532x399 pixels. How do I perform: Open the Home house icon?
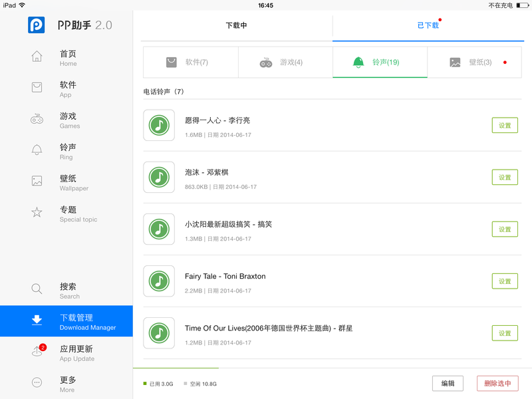(37, 57)
